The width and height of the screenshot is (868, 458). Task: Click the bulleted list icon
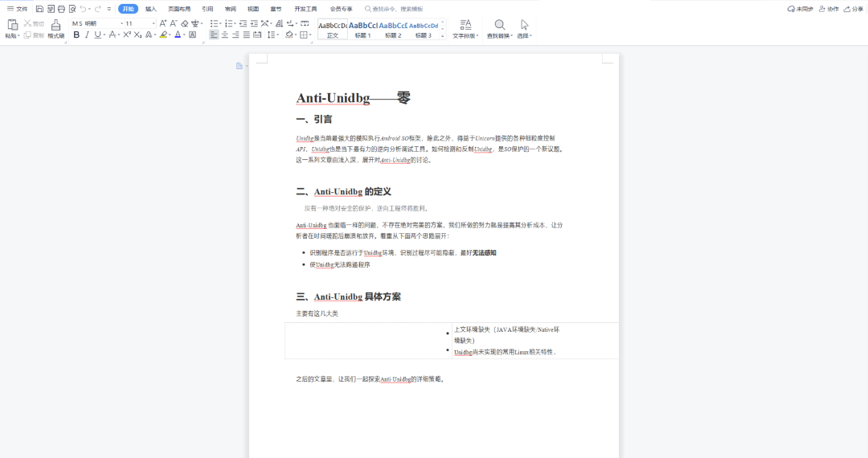click(215, 23)
